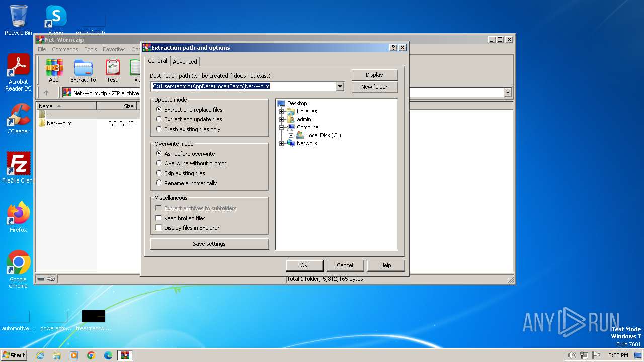Select Ask before overwrite option

pyautogui.click(x=185, y=154)
